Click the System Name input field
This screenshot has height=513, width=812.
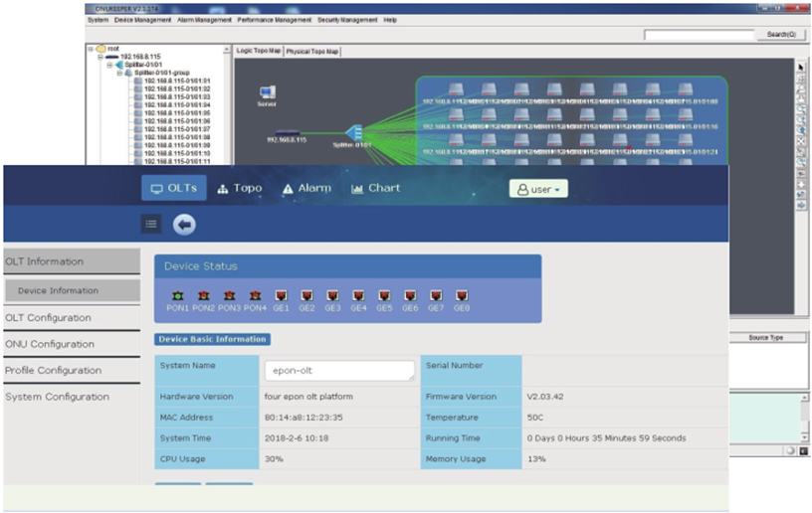pos(339,370)
